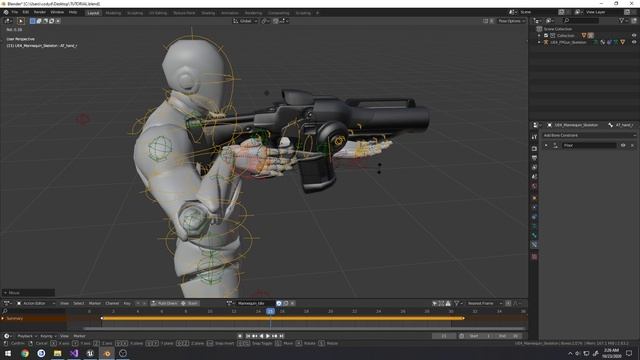Click the Stash button
Image resolution: width=640 pixels, height=360 pixels.
click(190, 303)
